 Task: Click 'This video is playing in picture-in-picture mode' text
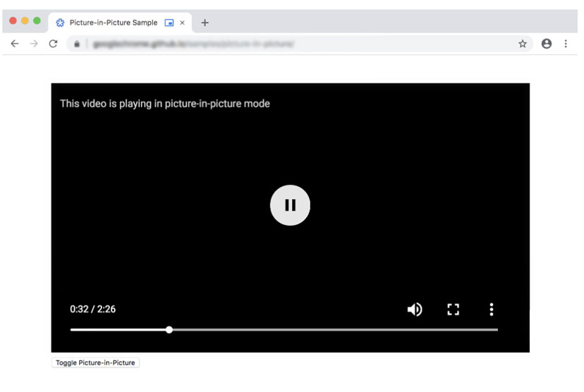(x=164, y=104)
